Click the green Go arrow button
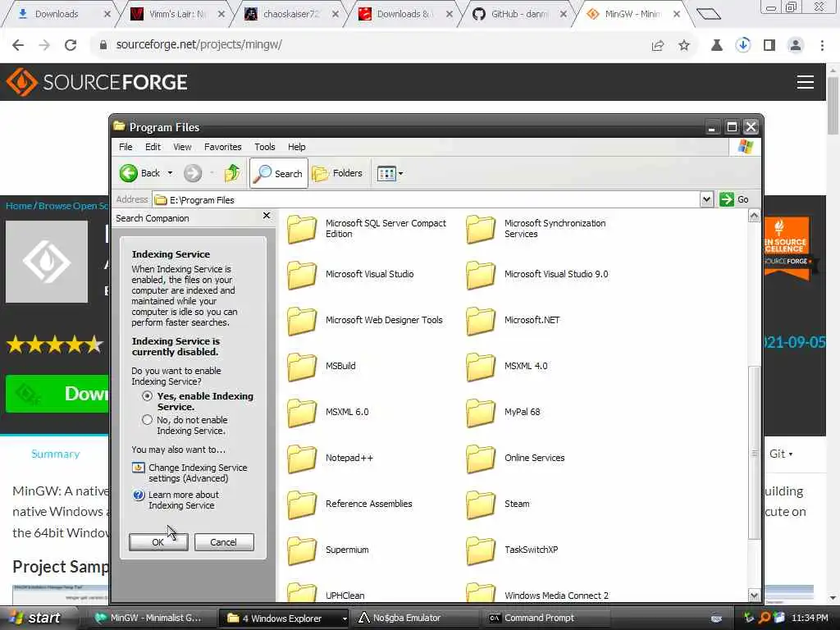The image size is (840, 630). click(727, 199)
